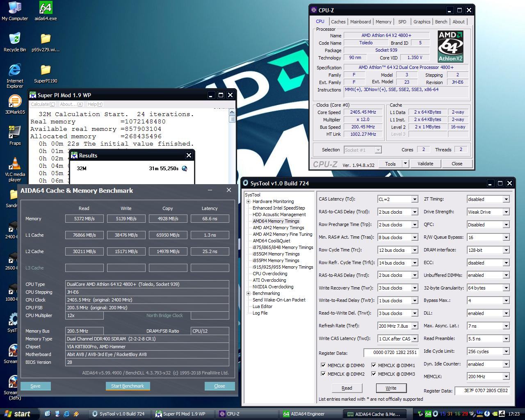The image size is (525, 420).
Task: Open the Scream (3dfx) desktop shortcut
Action: [x=13, y=388]
